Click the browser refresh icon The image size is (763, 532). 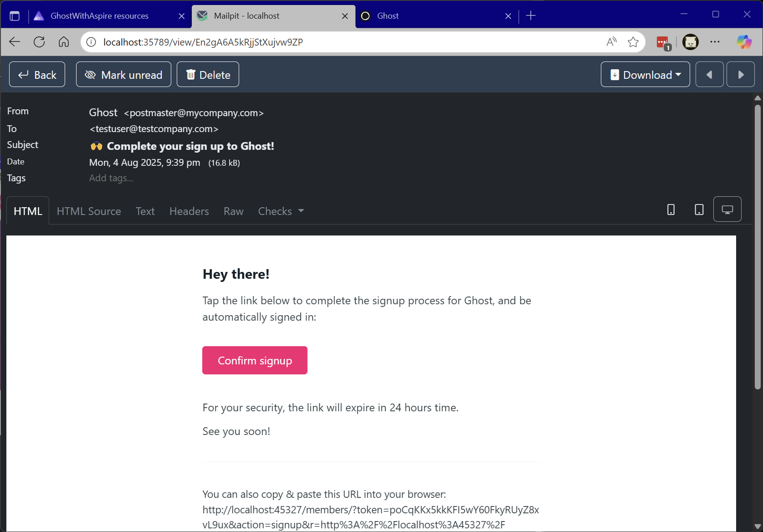39,42
